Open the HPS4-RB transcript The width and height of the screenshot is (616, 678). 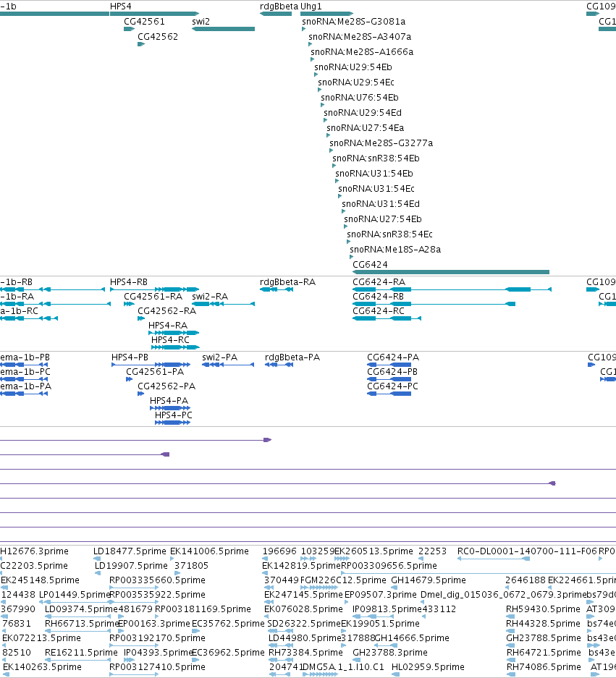pyautogui.click(x=154, y=289)
